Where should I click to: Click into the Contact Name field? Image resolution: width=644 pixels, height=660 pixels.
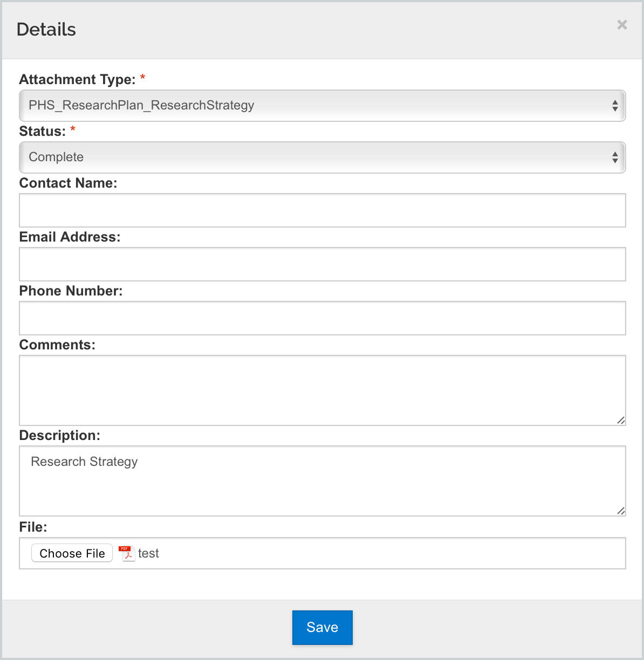click(x=323, y=210)
